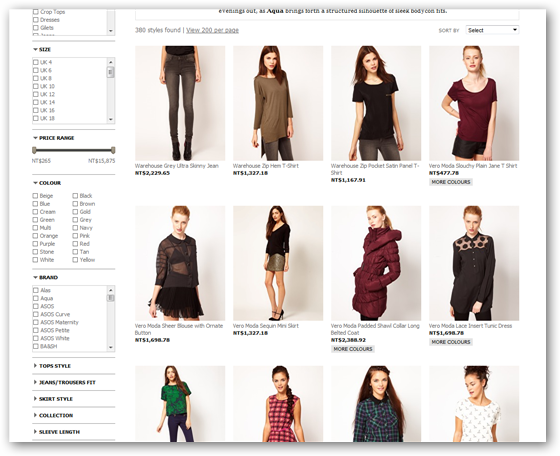
Task: Select the Red colour checkbox
Action: 75,244
